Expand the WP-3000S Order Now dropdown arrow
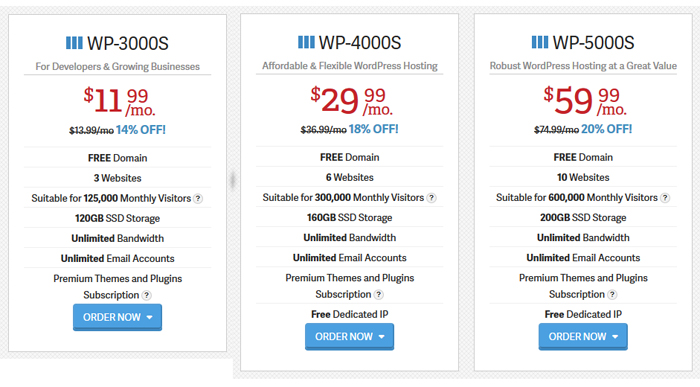The height and width of the screenshot is (387, 700). click(x=150, y=317)
